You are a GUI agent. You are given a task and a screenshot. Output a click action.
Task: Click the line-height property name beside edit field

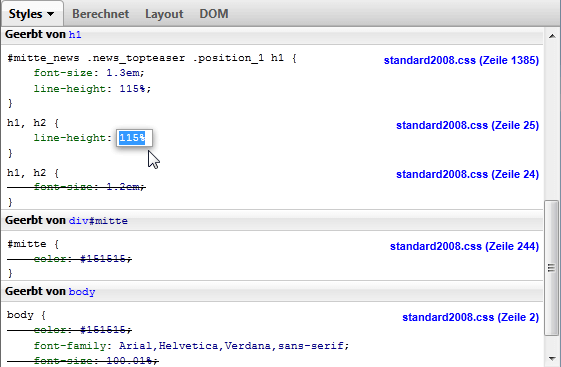click(70, 138)
